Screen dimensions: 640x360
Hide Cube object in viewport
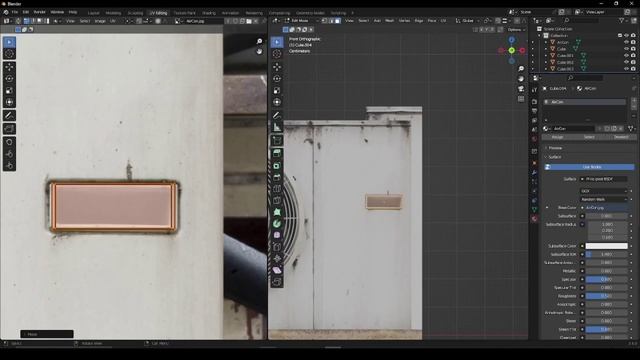coord(626,49)
